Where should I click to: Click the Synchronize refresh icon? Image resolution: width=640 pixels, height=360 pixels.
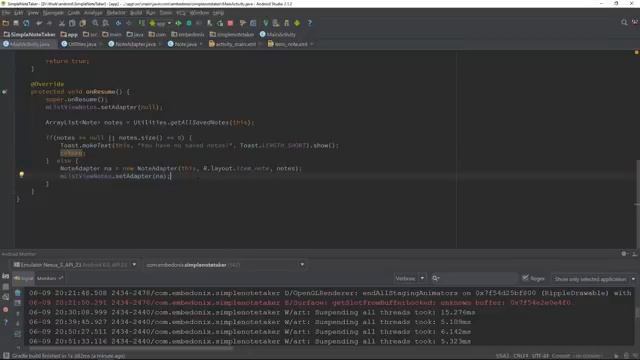click(x=27, y=23)
